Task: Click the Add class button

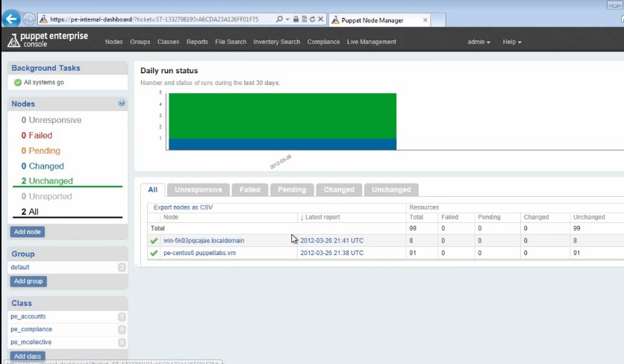Action: [28, 356]
